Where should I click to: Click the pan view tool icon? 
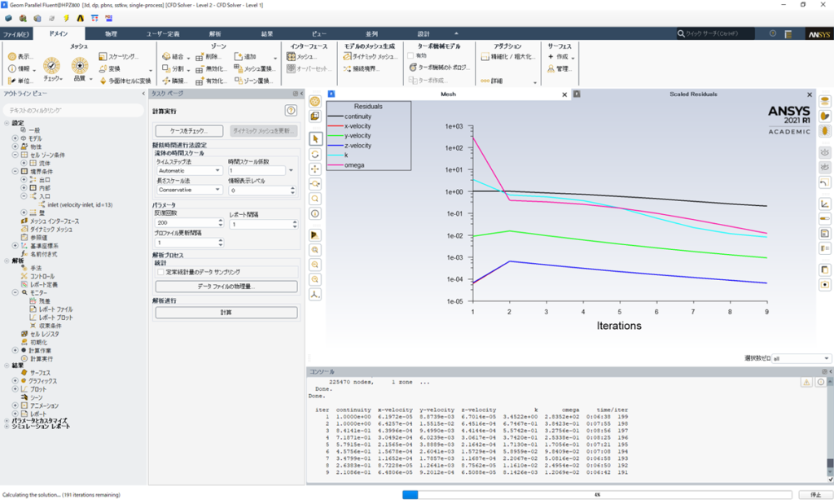coord(315,169)
